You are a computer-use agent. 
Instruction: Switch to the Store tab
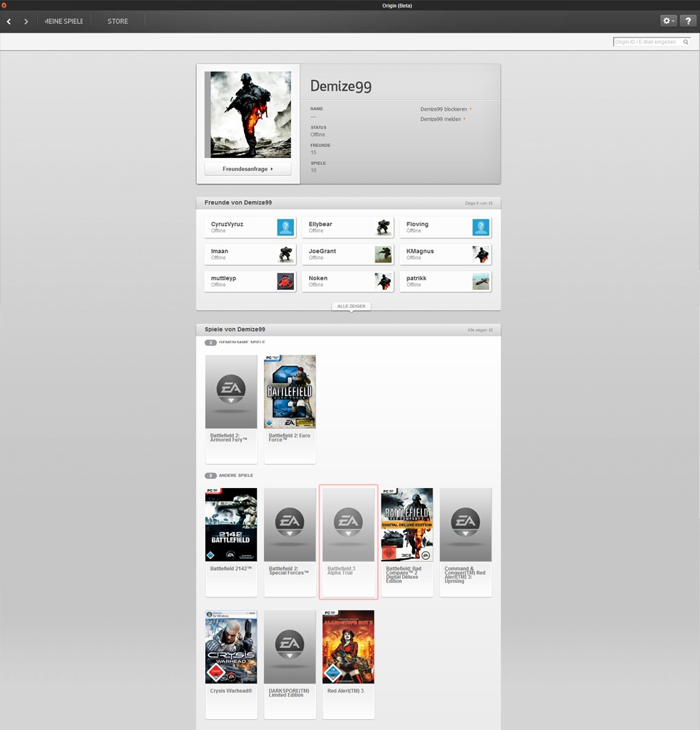coord(118,21)
